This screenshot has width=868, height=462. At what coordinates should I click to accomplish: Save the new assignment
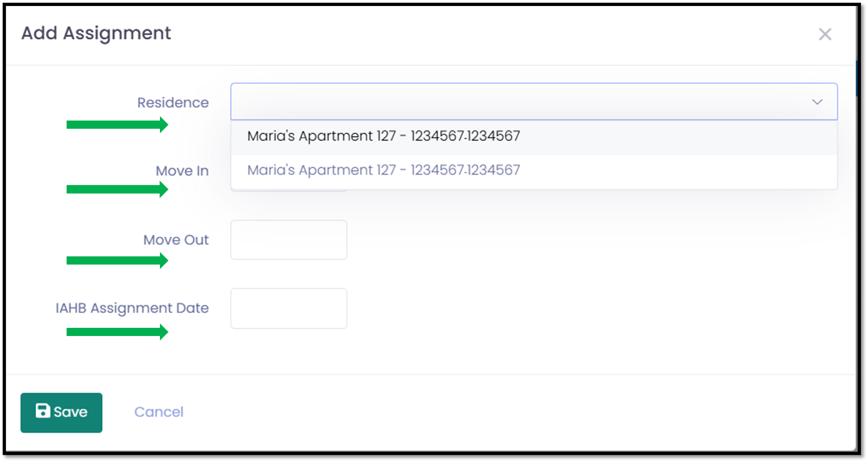click(61, 412)
